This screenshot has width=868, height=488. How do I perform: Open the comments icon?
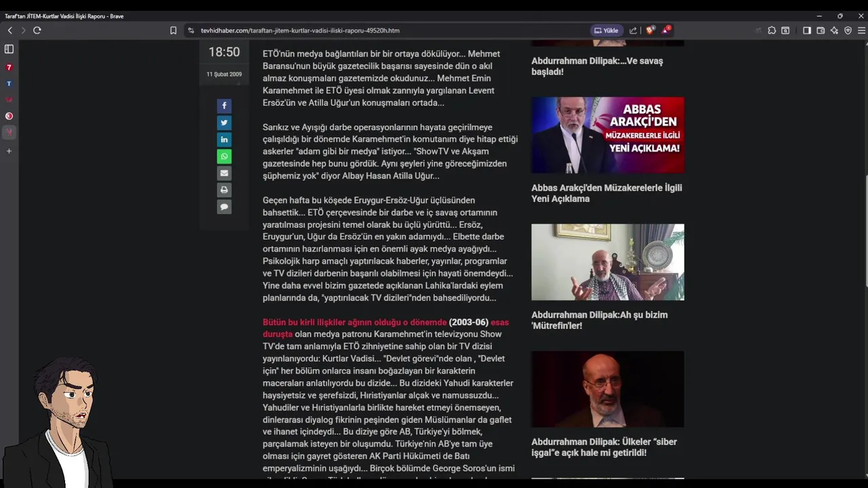(x=224, y=207)
